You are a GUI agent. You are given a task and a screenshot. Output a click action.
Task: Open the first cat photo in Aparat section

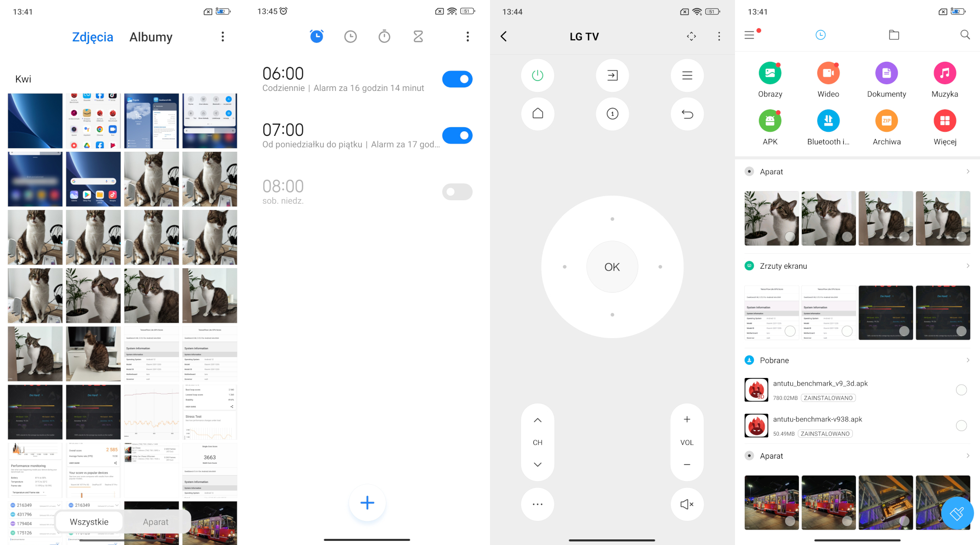[771, 218]
